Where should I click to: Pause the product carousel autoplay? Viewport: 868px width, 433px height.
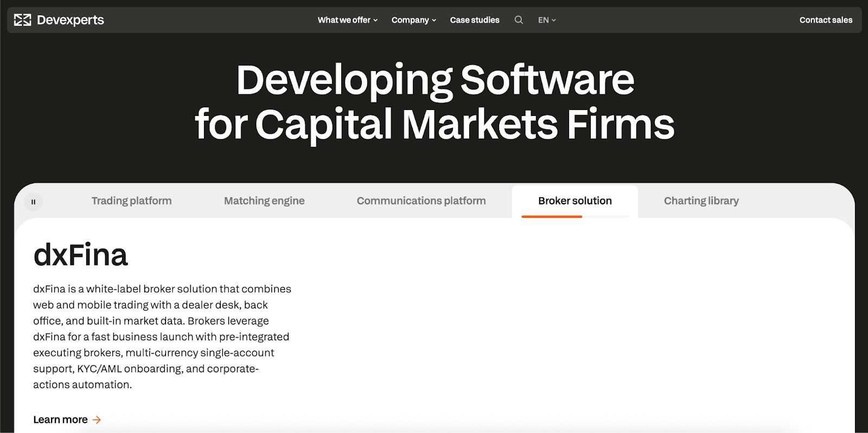(33, 202)
